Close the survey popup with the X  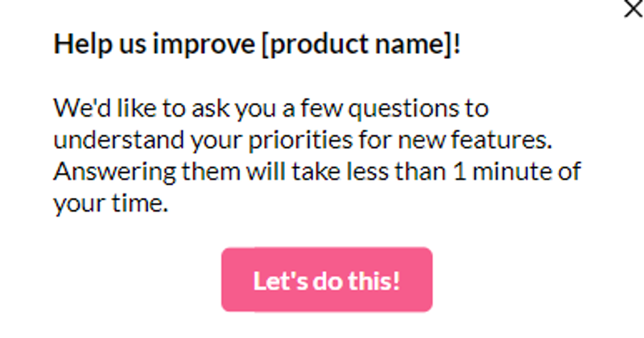(634, 9)
